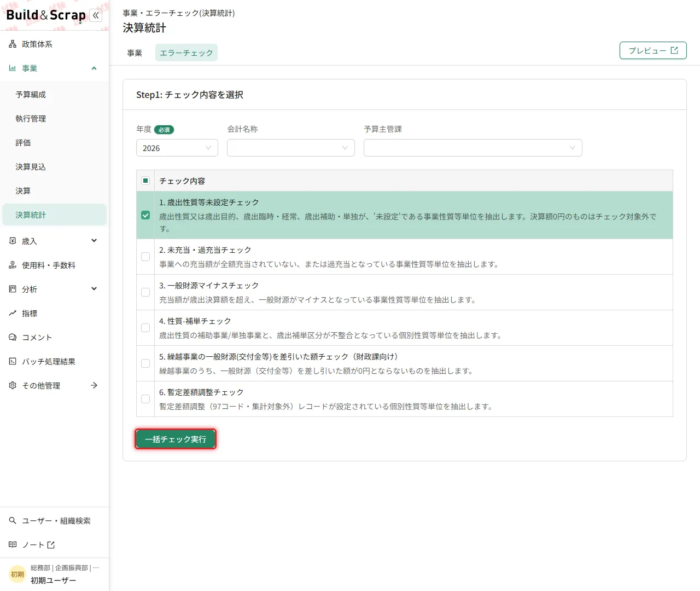Viewport: 700px width, 591px height.
Task: Click the プレビュー button
Action: coord(653,50)
